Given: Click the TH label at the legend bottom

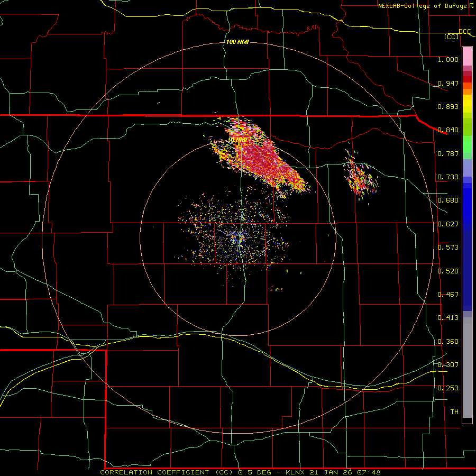Looking at the screenshot, I should pyautogui.click(x=454, y=412).
